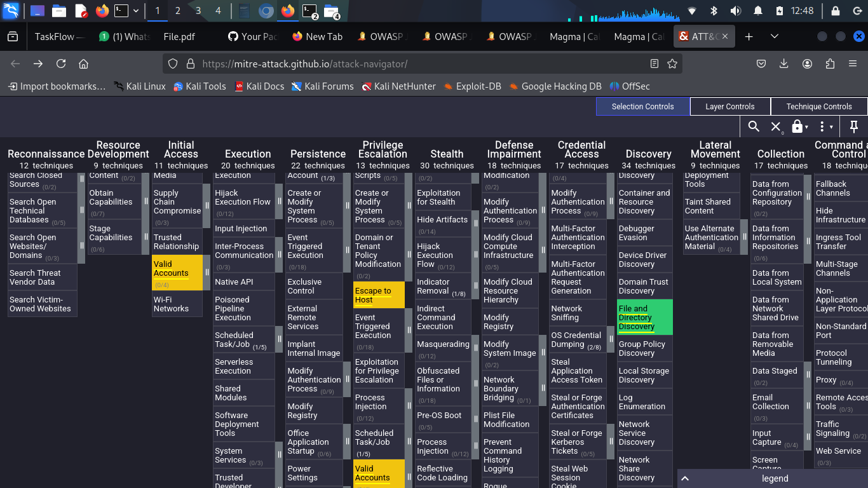
Task: Toggle reader view icon in address bar
Action: click(x=654, y=64)
